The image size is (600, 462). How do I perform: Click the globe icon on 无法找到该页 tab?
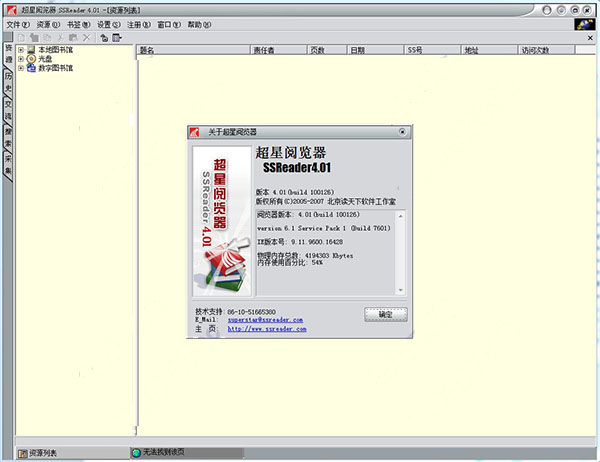pyautogui.click(x=136, y=453)
